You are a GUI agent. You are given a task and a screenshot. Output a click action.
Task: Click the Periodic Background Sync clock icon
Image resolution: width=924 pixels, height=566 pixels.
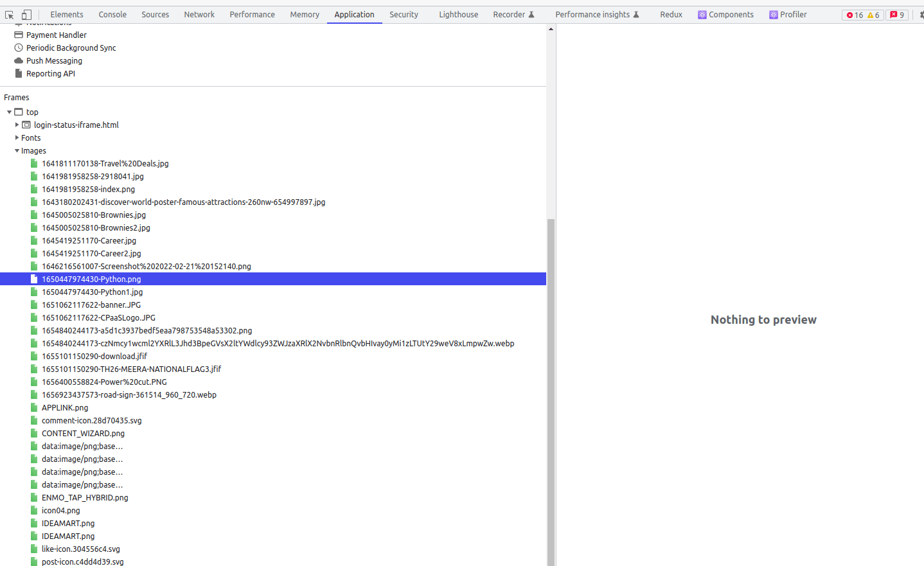click(19, 48)
